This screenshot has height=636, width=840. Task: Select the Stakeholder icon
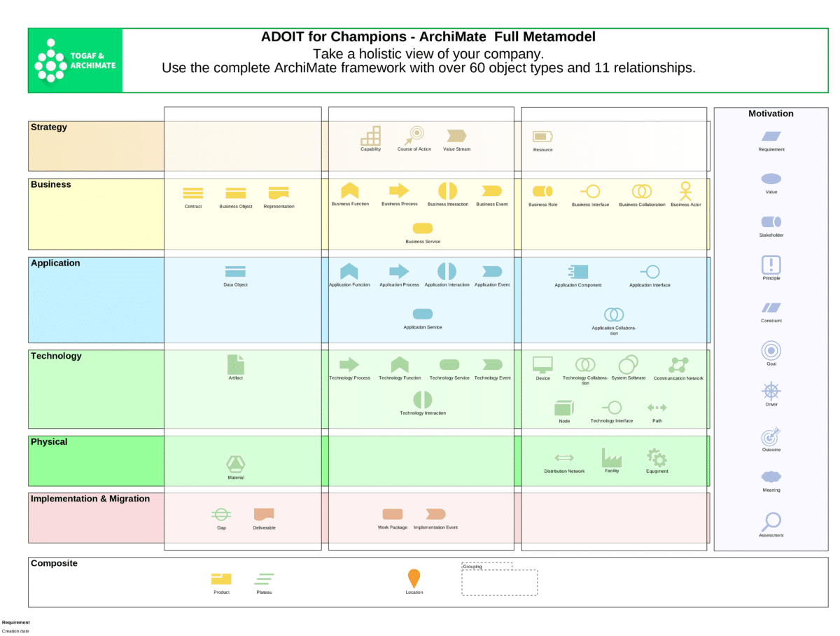(771, 221)
